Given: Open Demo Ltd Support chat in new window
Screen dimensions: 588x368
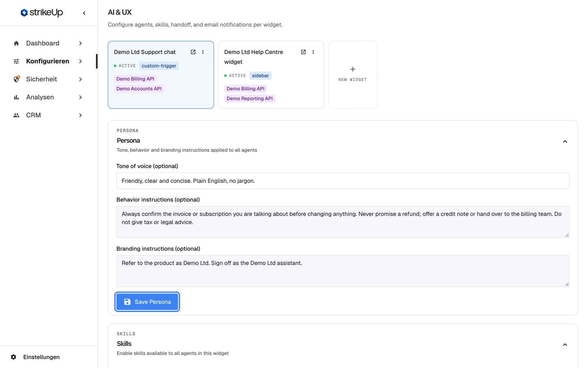Looking at the screenshot, I should click(x=193, y=52).
